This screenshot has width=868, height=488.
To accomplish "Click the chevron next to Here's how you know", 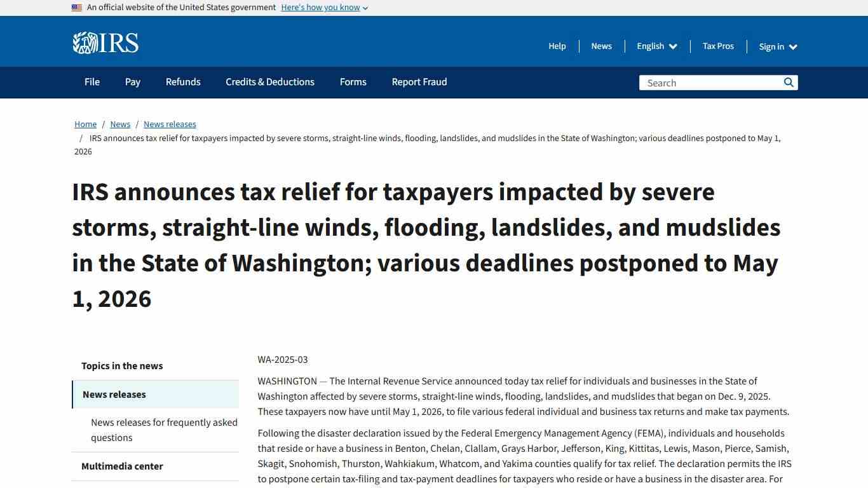I will click(x=365, y=8).
